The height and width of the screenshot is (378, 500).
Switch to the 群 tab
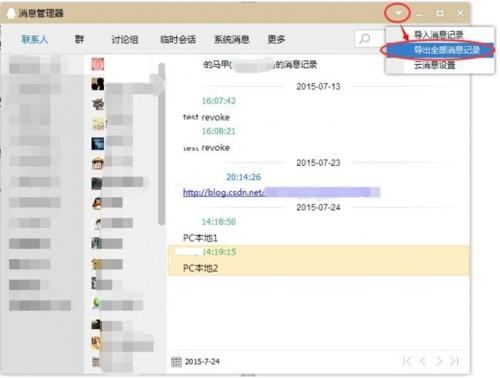point(79,39)
